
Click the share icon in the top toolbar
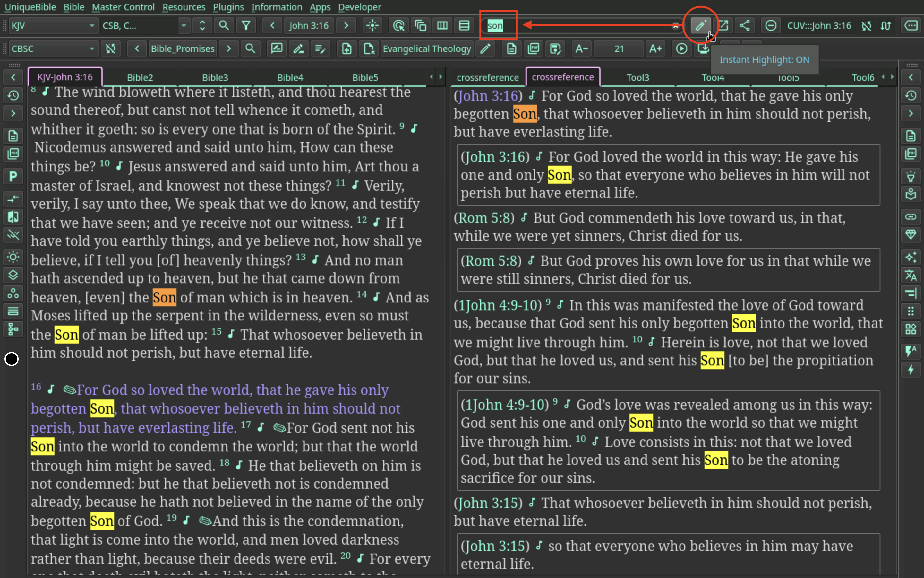pos(745,26)
